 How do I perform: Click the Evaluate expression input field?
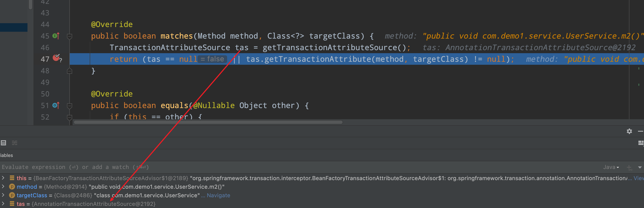tap(250, 167)
